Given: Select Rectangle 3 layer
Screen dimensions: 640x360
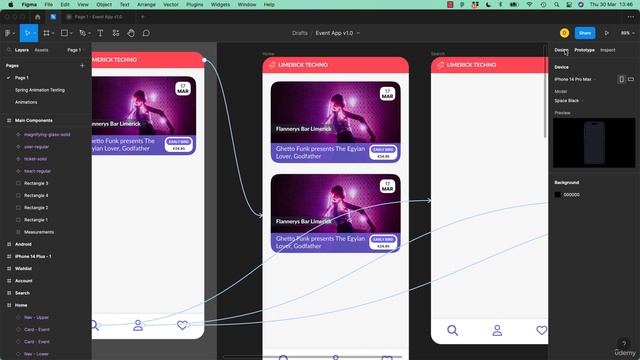Looking at the screenshot, I should (36, 183).
